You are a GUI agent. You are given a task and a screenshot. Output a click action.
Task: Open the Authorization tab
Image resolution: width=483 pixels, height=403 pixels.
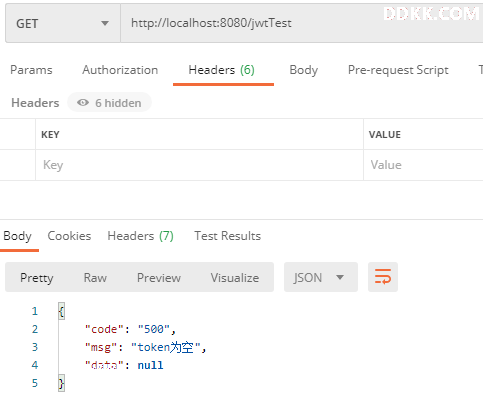[x=120, y=70]
